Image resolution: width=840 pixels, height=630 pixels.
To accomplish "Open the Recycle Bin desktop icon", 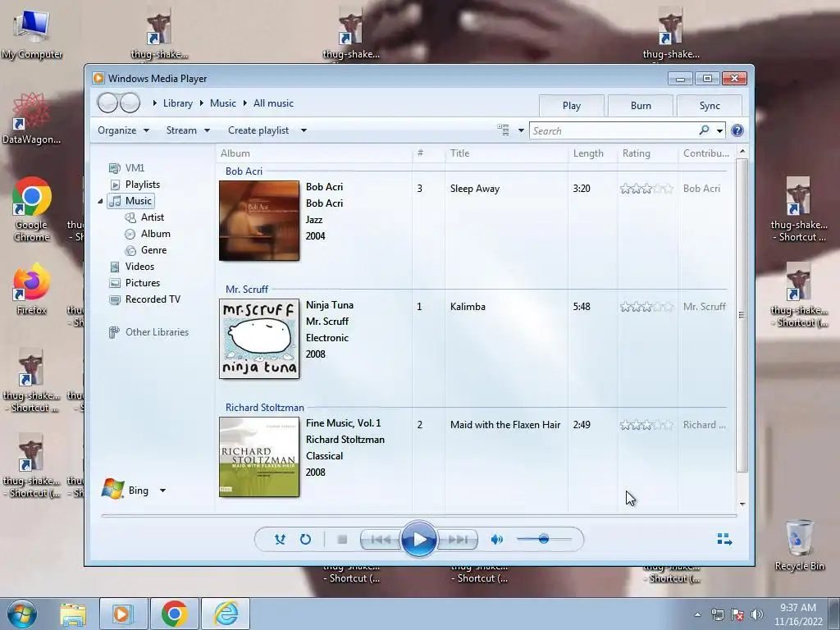I will tap(800, 545).
